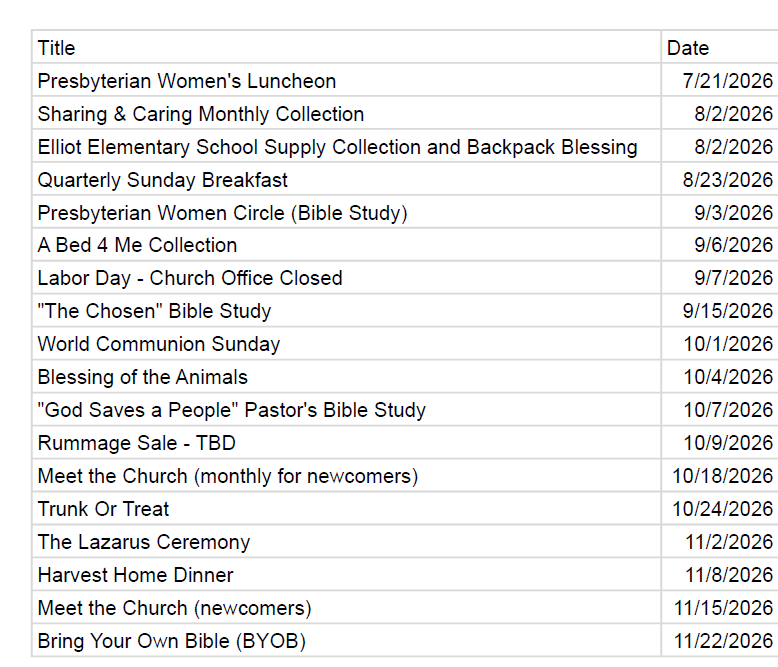Click the Title column header cell
This screenshot has height=667, width=778.
346,48
